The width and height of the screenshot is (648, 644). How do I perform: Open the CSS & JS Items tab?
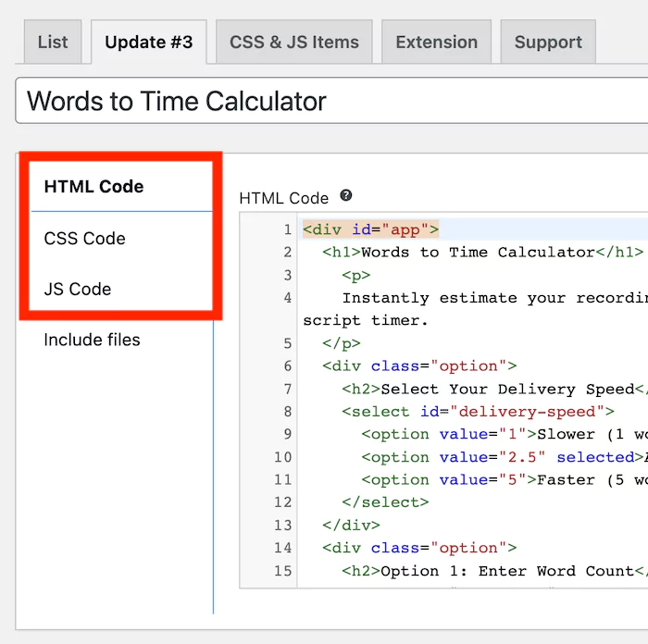pos(294,43)
